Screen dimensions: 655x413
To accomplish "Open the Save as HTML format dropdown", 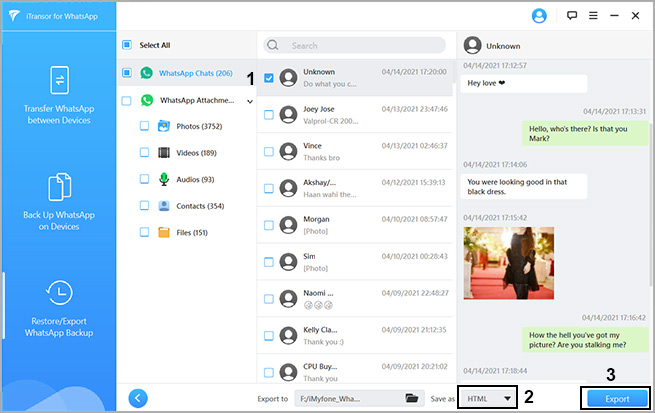I will pos(488,398).
